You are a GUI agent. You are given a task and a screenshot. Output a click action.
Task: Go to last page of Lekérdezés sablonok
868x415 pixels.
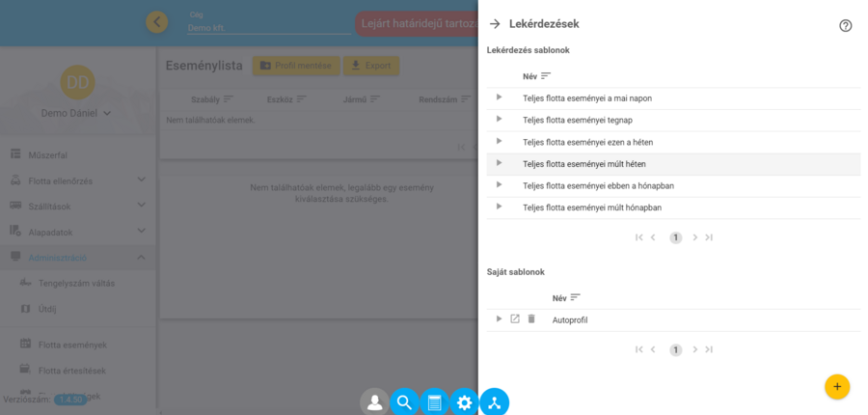point(709,237)
